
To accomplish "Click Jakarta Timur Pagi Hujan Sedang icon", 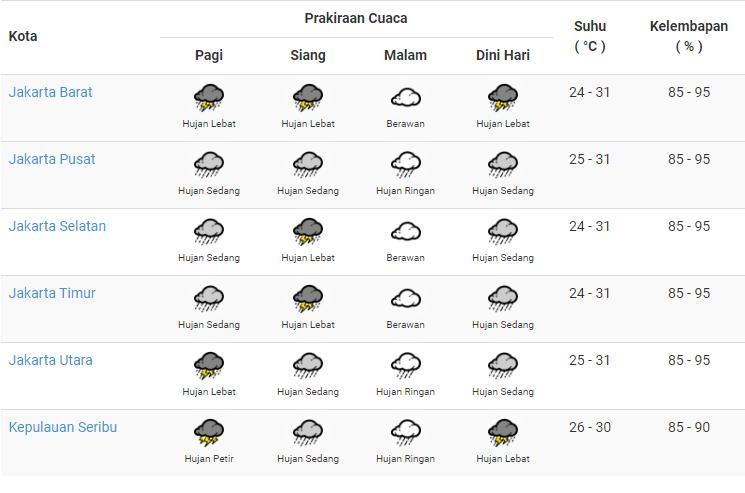I will (x=209, y=299).
